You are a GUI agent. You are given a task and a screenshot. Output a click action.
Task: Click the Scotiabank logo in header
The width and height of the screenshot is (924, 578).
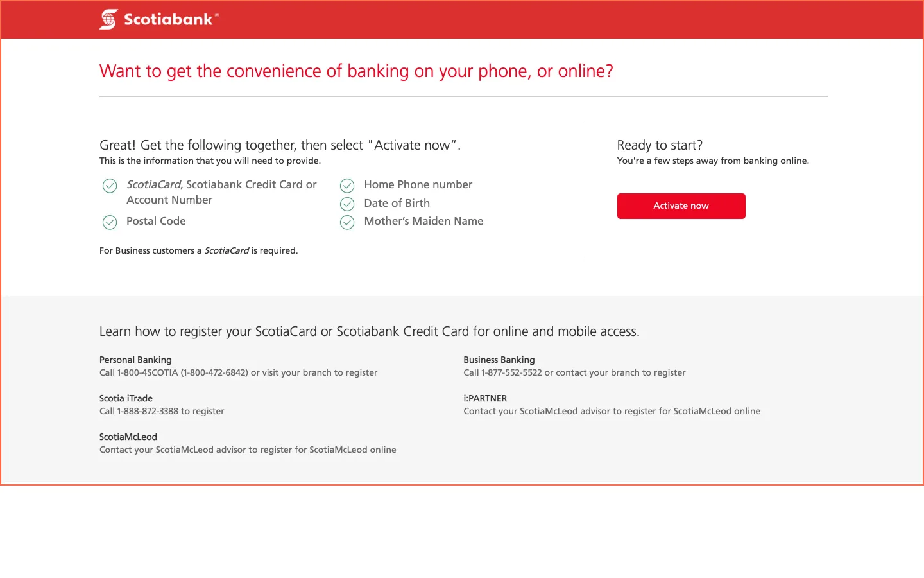pyautogui.click(x=159, y=19)
